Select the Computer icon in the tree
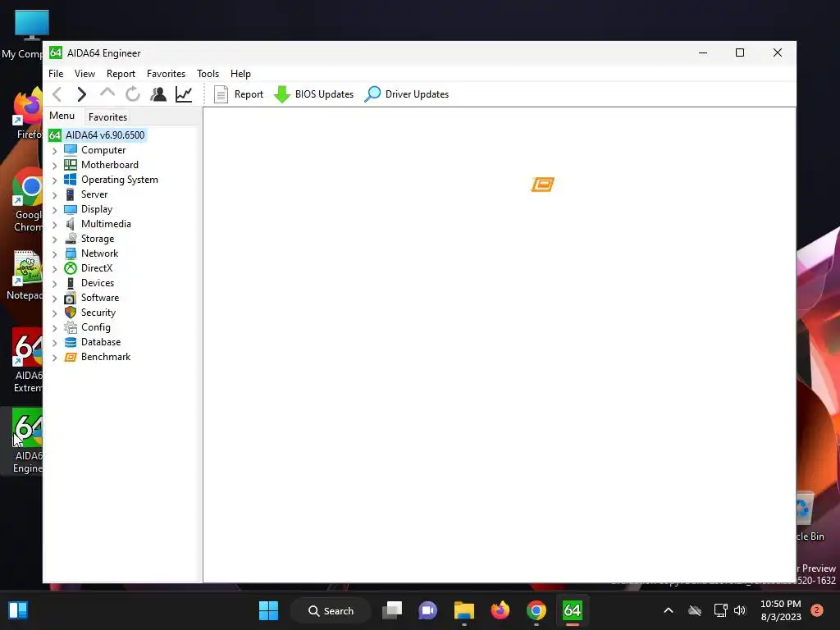The image size is (840, 630). 71,150
